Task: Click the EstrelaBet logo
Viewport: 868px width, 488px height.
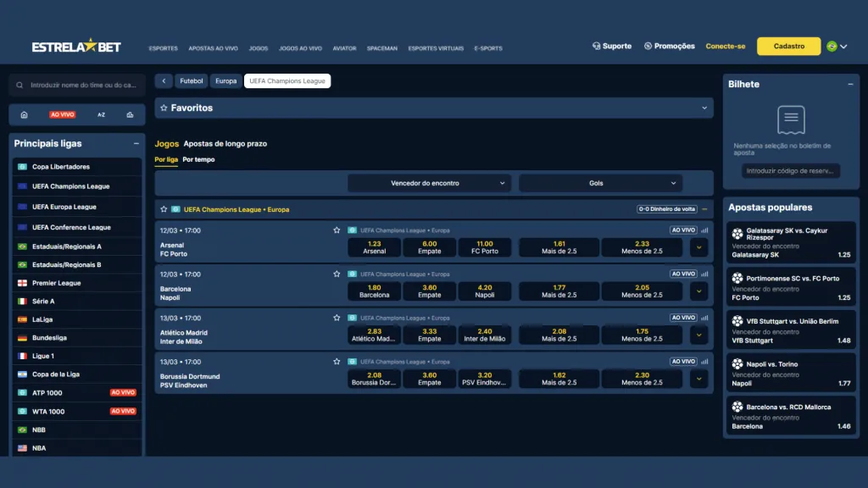Action: (x=76, y=47)
